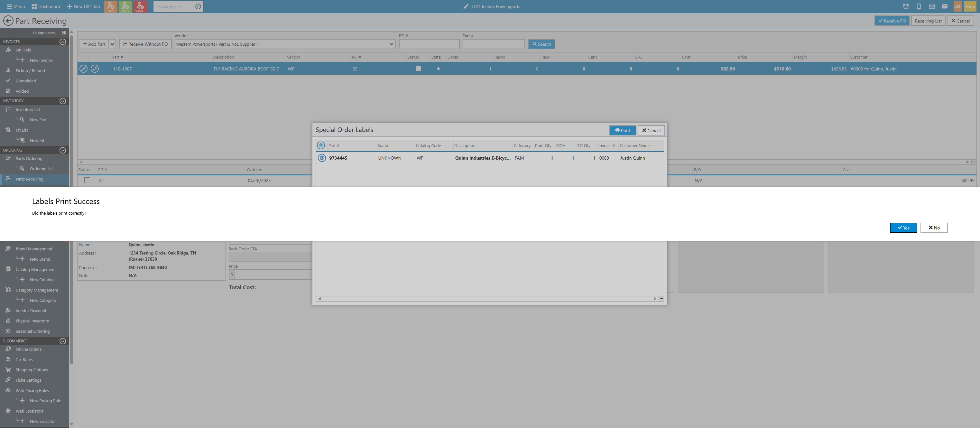Click the JQ user avatar
The width and height of the screenshot is (980, 428).
click(x=957, y=6)
